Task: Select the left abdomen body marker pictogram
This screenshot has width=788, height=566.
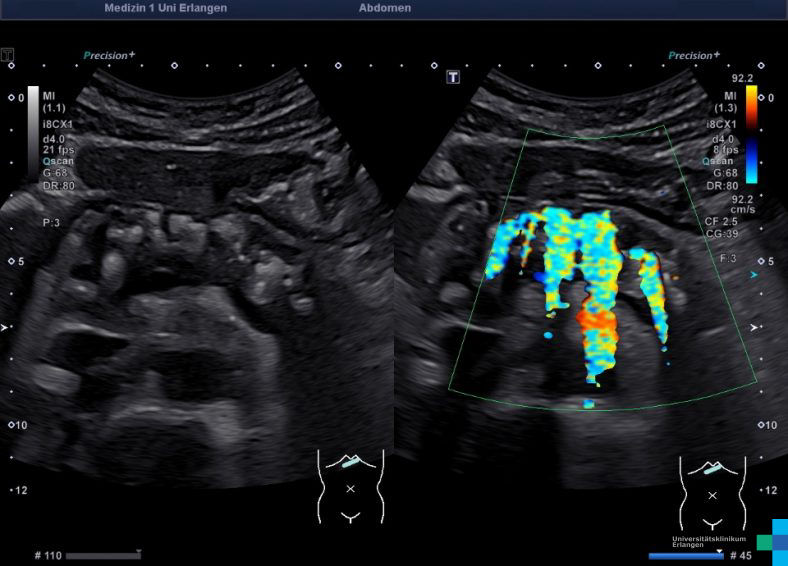Action: 350,484
